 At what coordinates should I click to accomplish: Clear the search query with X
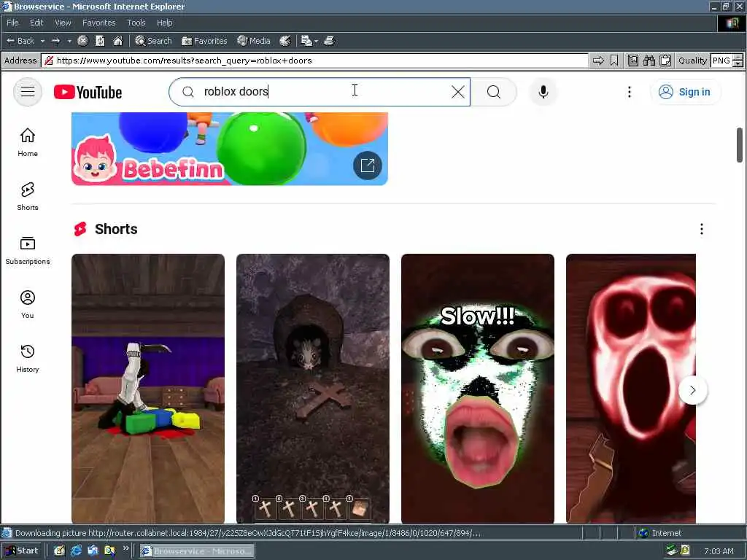pos(458,92)
